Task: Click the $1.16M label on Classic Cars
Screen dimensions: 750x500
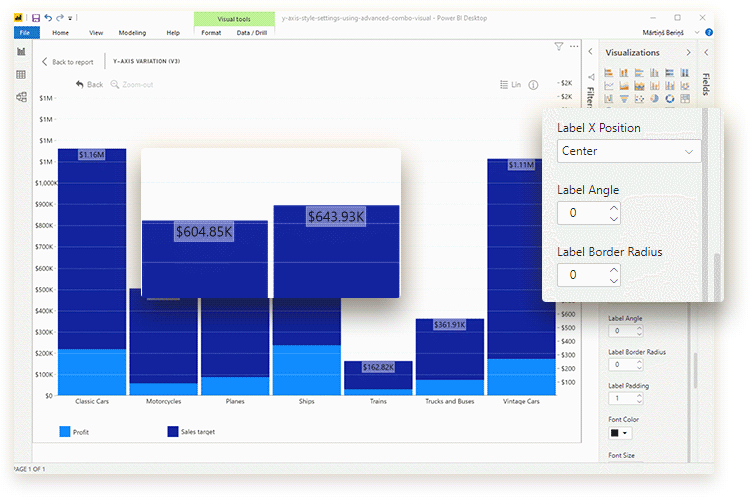Action: [91, 155]
